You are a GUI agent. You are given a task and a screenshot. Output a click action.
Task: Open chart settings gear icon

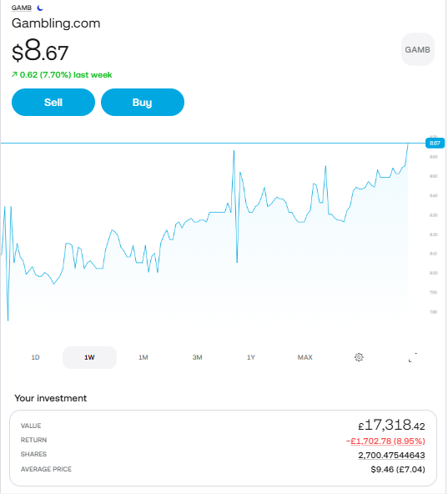coord(359,357)
